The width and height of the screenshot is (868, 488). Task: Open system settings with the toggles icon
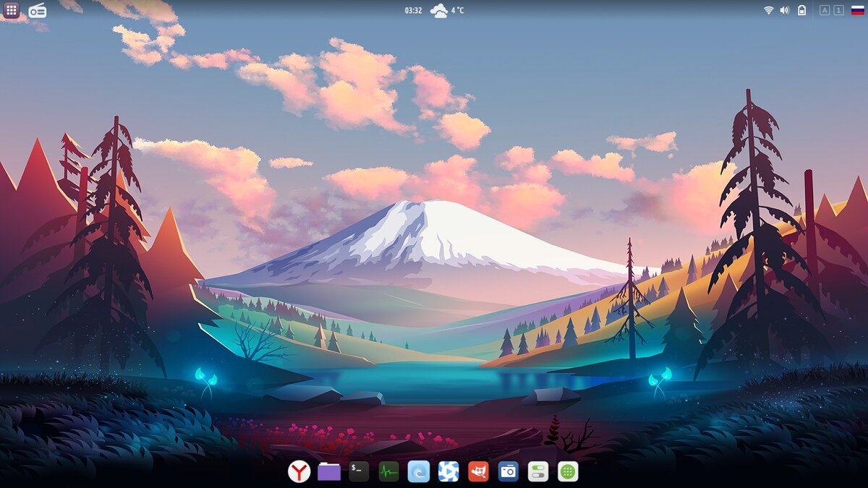click(x=537, y=471)
